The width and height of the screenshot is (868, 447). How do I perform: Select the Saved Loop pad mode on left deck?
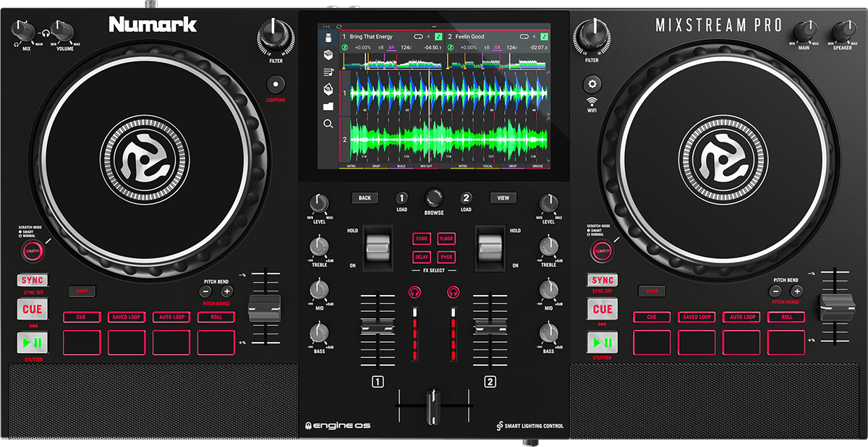127,317
